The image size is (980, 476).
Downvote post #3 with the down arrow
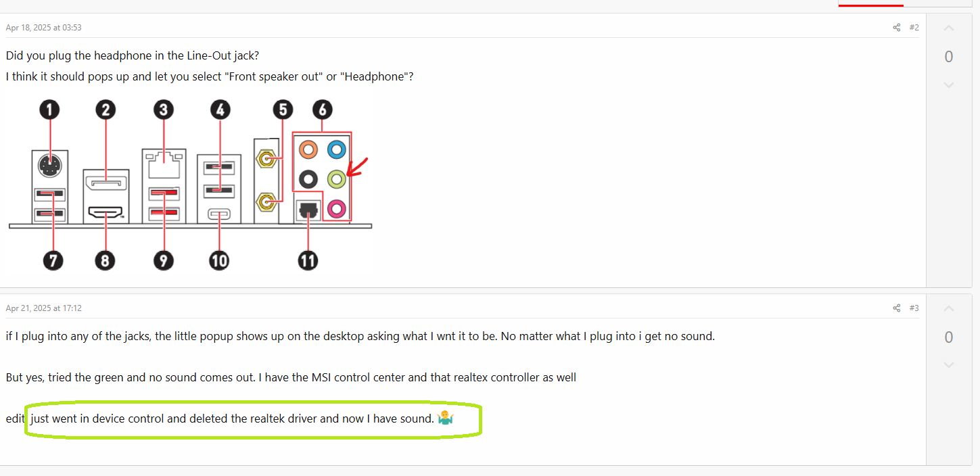[948, 365]
